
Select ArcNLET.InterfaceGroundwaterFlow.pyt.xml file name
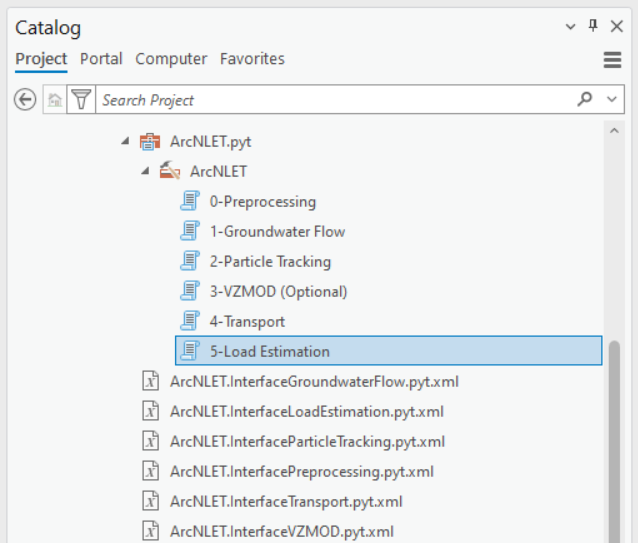pos(314,382)
